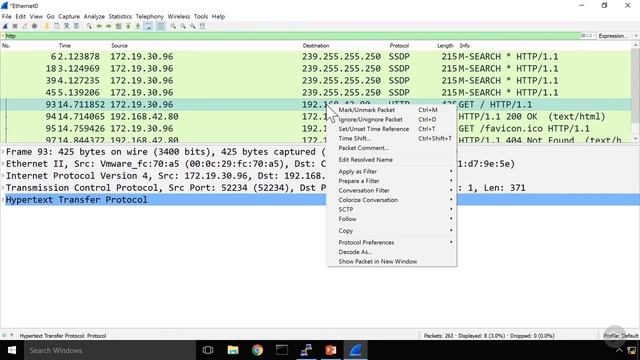Image resolution: width=640 pixels, height=360 pixels.
Task: Open the Wireless menu
Action: point(179,16)
